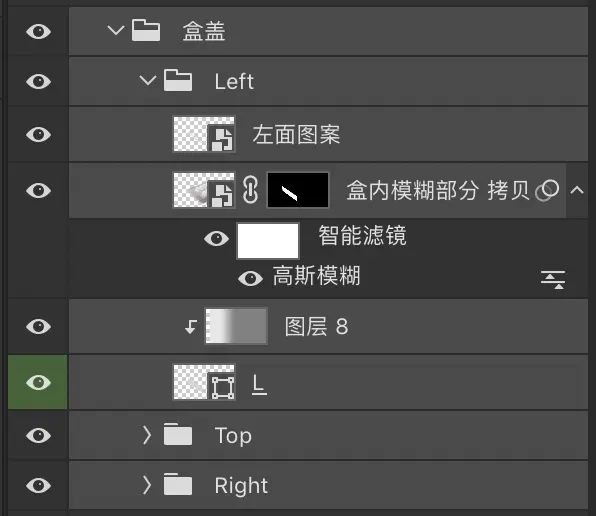Collapse smart filters list arrow

577,190
